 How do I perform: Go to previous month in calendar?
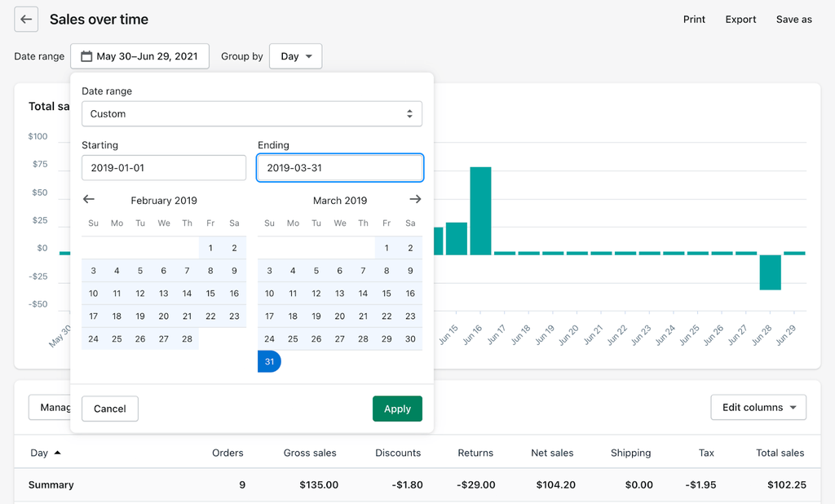pyautogui.click(x=89, y=200)
